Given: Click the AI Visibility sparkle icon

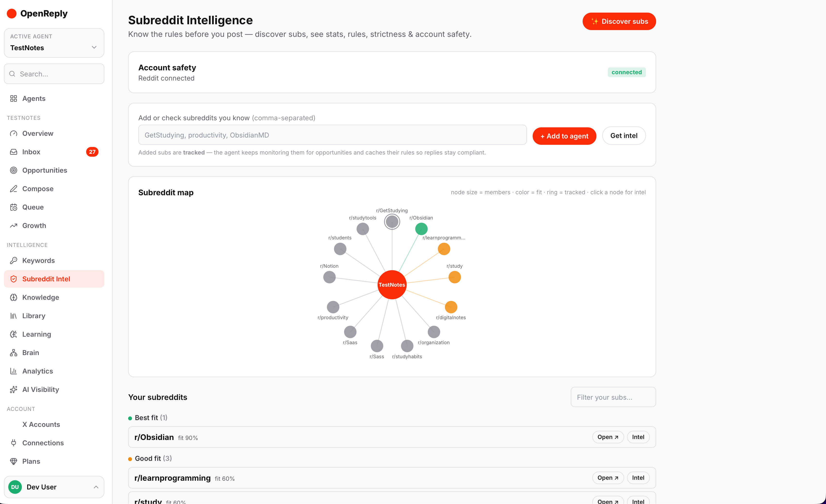Looking at the screenshot, I should [13, 389].
